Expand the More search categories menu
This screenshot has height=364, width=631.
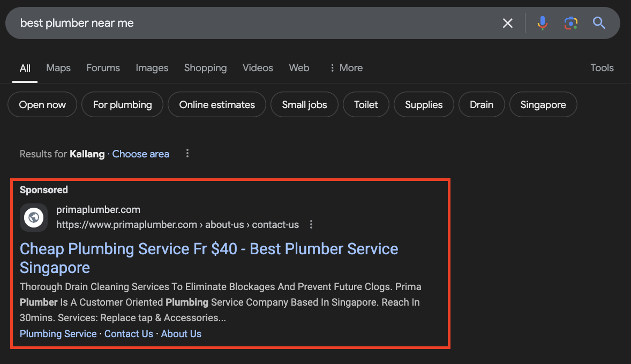346,68
